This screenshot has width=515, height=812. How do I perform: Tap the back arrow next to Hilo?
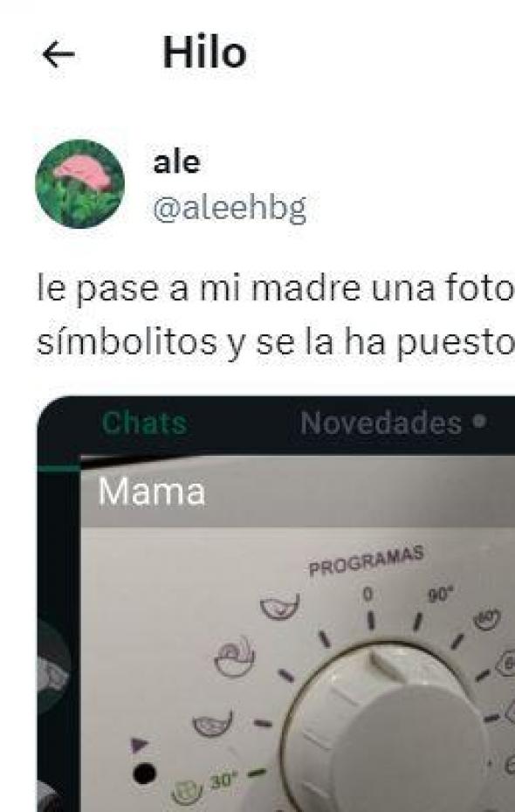tap(58, 54)
